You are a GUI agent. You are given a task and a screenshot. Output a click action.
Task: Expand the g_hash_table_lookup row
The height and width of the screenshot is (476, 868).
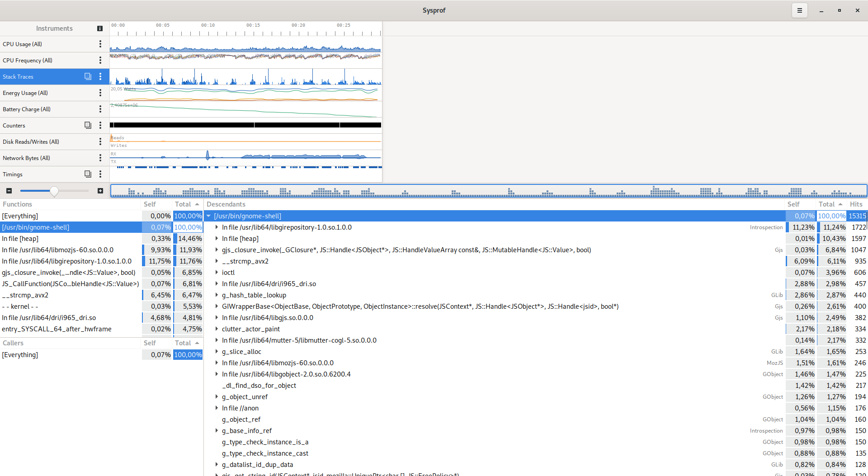point(217,295)
